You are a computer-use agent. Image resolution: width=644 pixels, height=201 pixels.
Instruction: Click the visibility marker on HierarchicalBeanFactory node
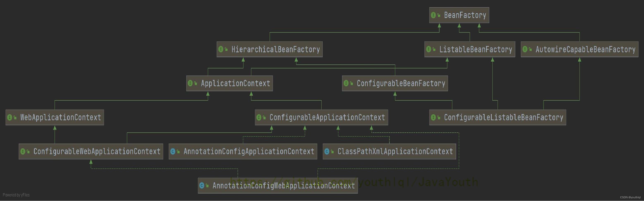point(226,49)
